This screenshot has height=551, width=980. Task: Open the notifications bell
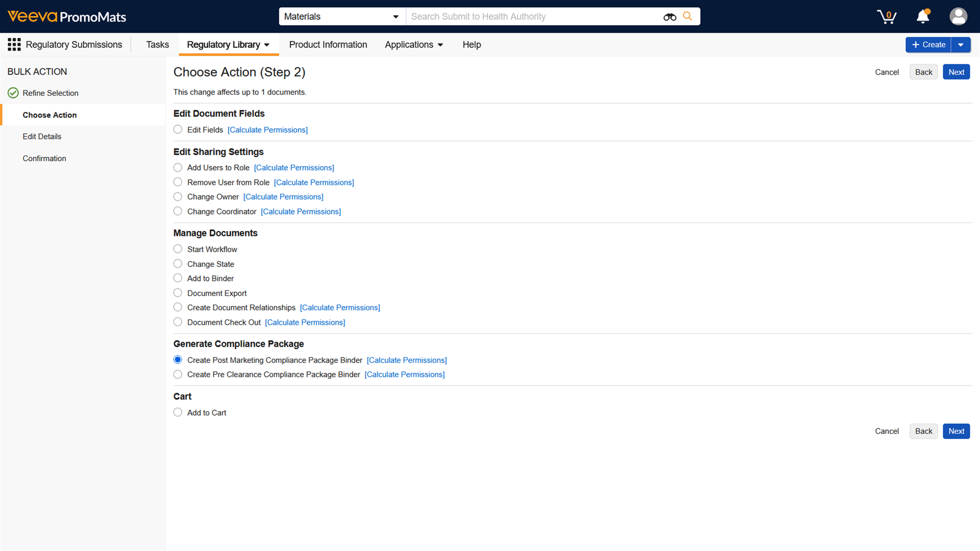pyautogui.click(x=923, y=16)
